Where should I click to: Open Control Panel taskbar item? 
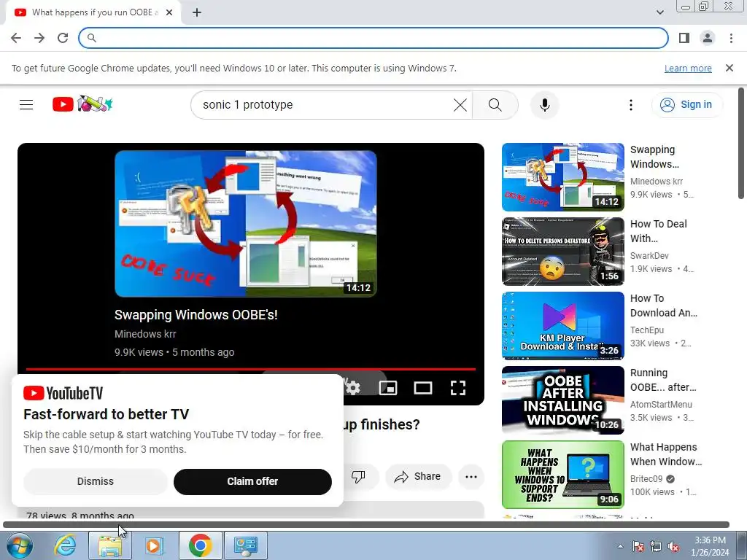coord(245,545)
